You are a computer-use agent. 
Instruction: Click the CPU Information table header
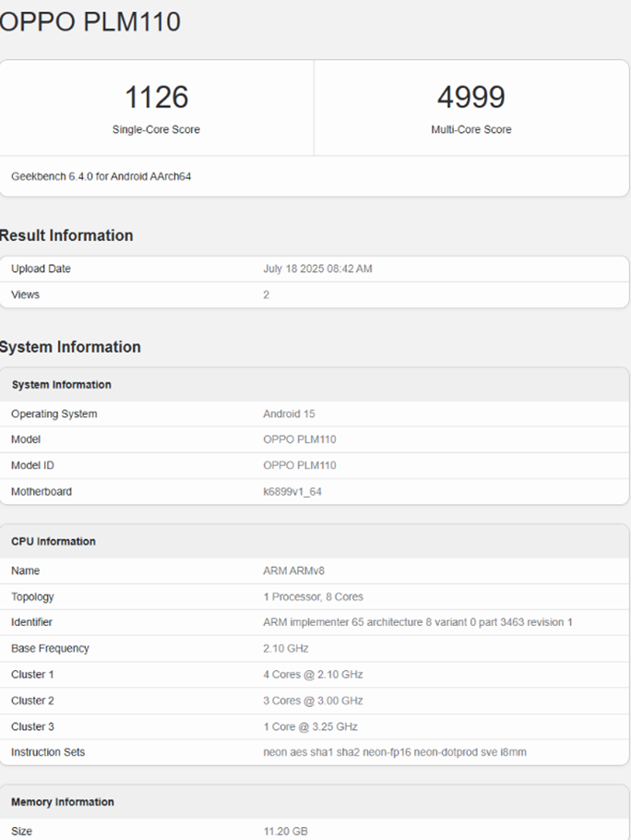[x=54, y=542]
